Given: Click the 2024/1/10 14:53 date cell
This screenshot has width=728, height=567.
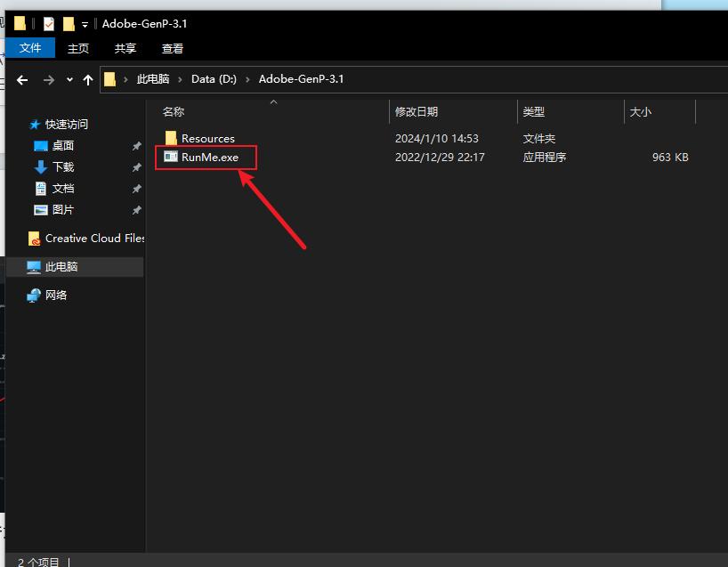Looking at the screenshot, I should click(x=436, y=138).
